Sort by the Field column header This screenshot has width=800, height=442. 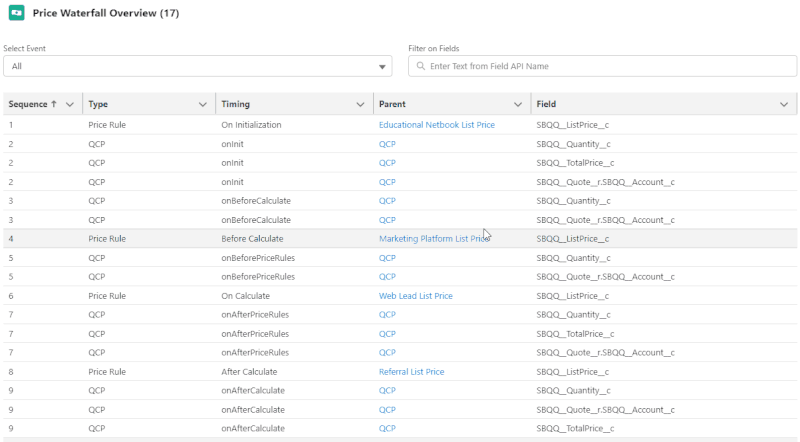(546, 104)
